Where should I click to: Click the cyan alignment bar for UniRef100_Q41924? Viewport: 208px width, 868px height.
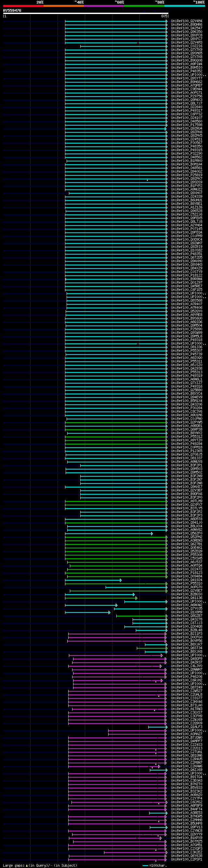click(x=93, y=579)
